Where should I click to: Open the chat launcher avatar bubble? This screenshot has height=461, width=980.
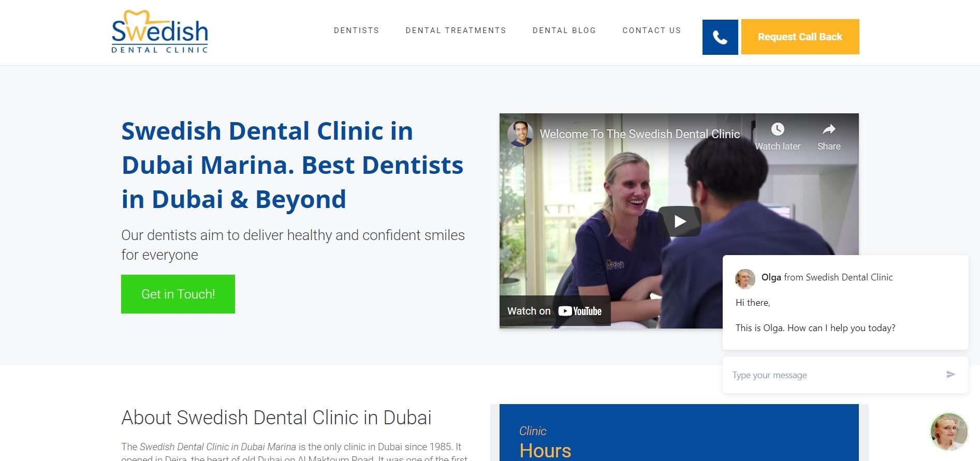[949, 432]
